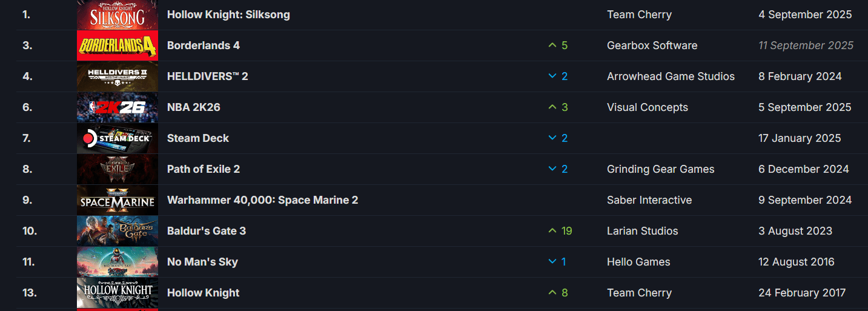Open the No Man's Sky thumbnail

[117, 262]
